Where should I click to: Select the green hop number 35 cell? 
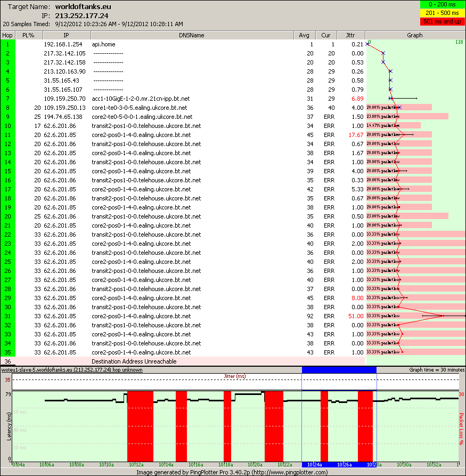coord(7,352)
